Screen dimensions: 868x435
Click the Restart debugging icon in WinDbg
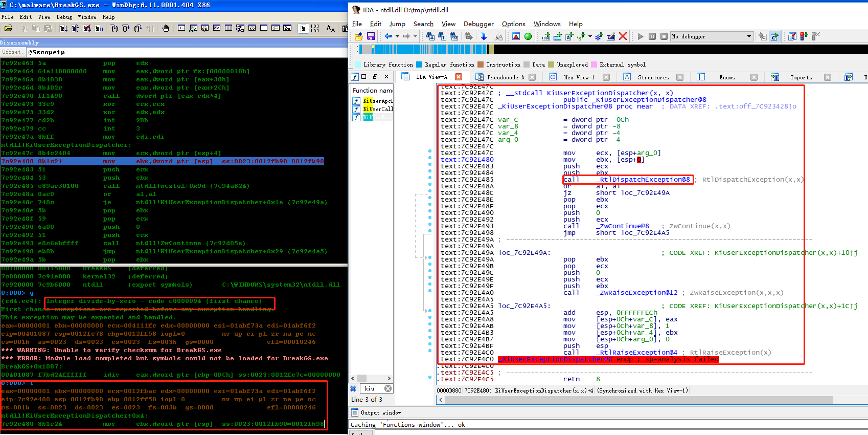(x=75, y=28)
